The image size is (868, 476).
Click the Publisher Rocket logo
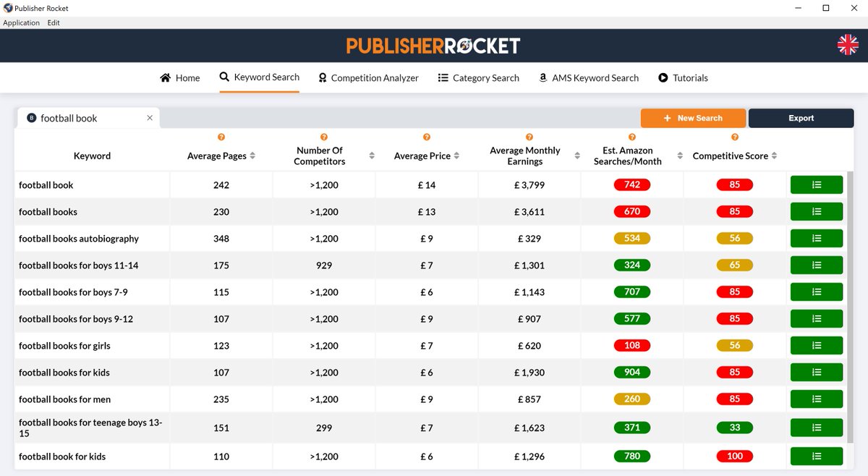[x=433, y=46]
